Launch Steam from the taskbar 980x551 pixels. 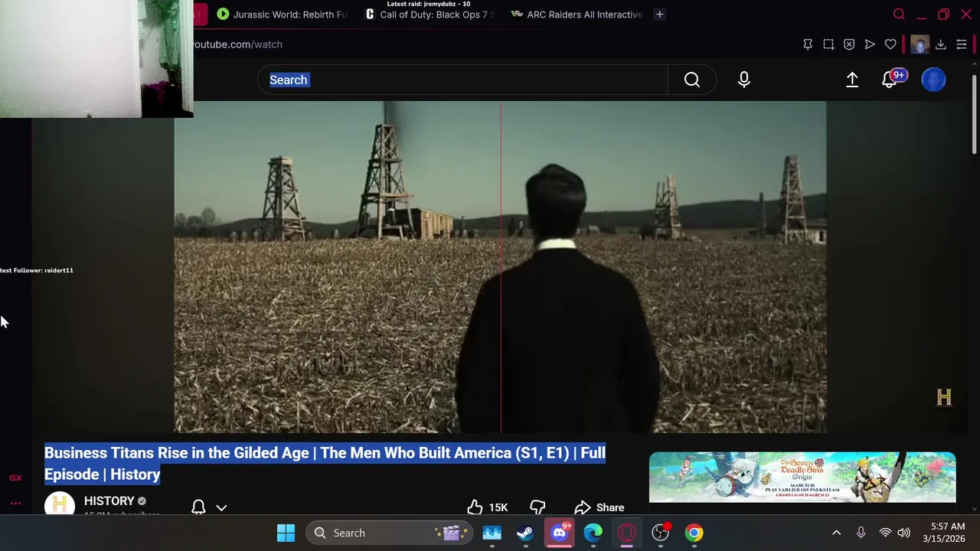click(x=525, y=533)
